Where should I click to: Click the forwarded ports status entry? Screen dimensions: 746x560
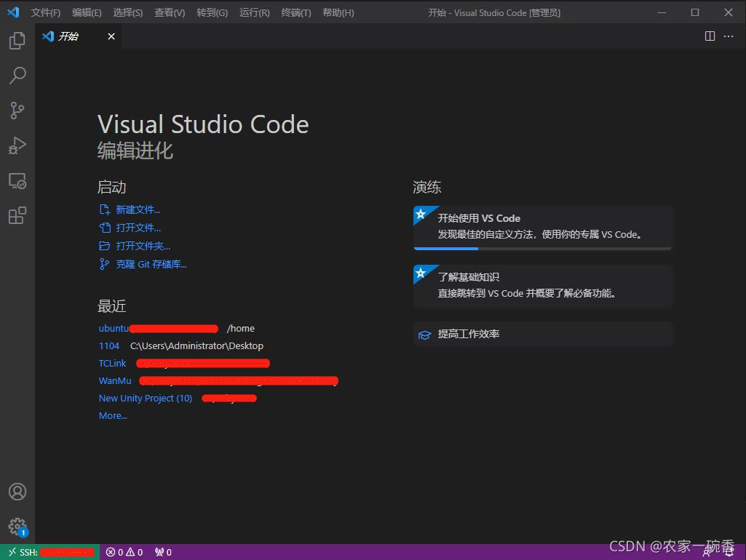163,552
